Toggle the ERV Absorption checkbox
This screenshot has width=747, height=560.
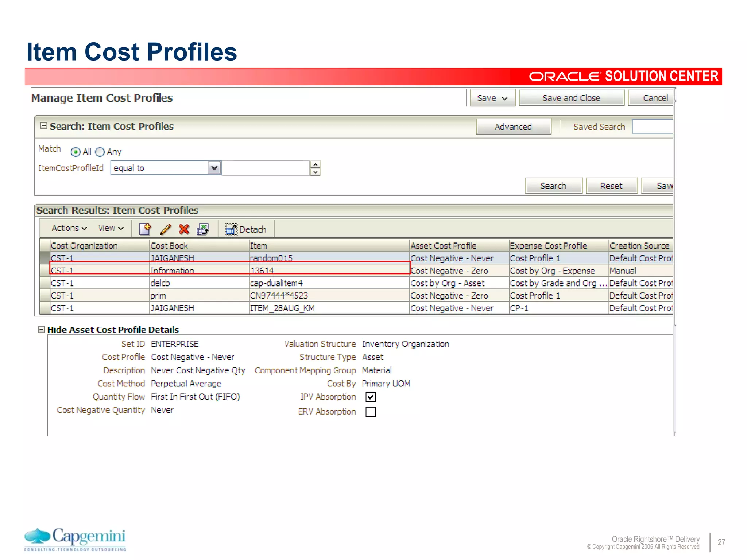click(x=371, y=412)
